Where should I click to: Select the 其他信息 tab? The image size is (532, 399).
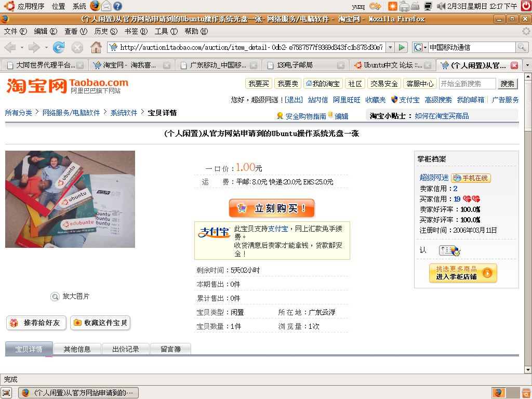tap(77, 349)
